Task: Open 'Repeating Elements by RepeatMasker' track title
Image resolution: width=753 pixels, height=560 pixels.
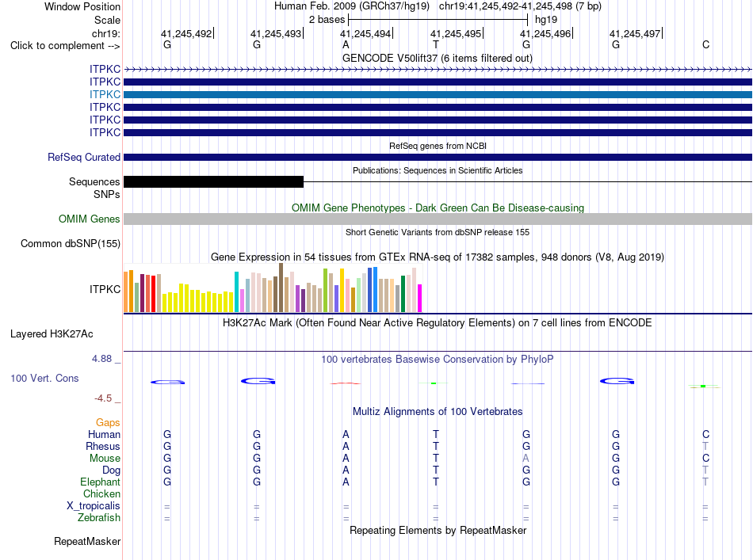Action: point(438,531)
